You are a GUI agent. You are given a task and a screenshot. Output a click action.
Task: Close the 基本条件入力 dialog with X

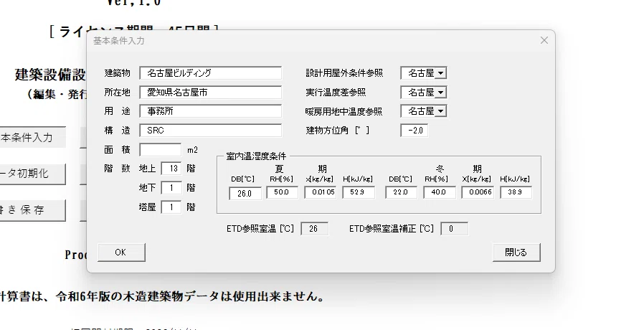pos(544,40)
